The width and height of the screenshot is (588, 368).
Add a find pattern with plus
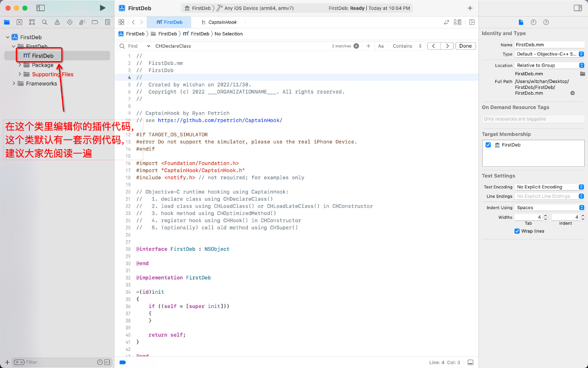[x=369, y=46]
